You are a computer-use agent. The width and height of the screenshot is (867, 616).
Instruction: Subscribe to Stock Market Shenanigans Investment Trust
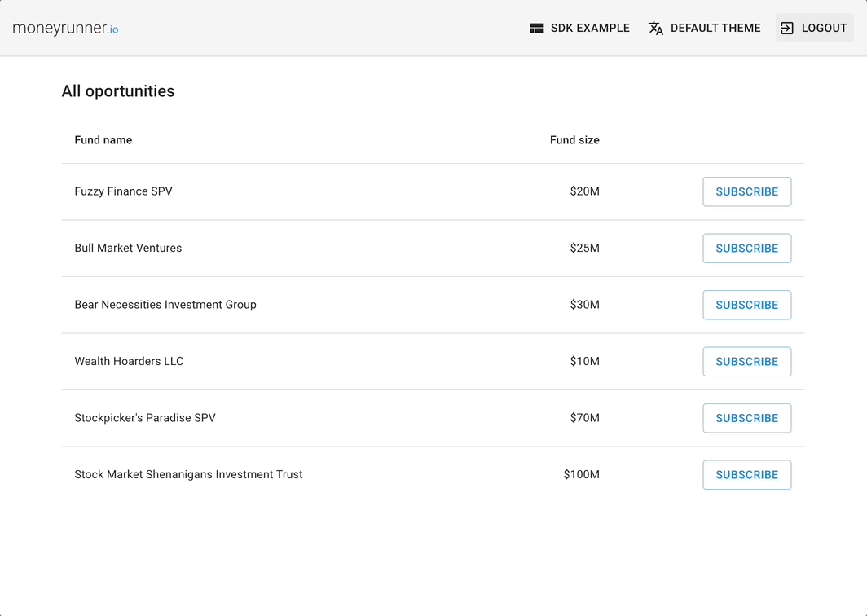(746, 475)
